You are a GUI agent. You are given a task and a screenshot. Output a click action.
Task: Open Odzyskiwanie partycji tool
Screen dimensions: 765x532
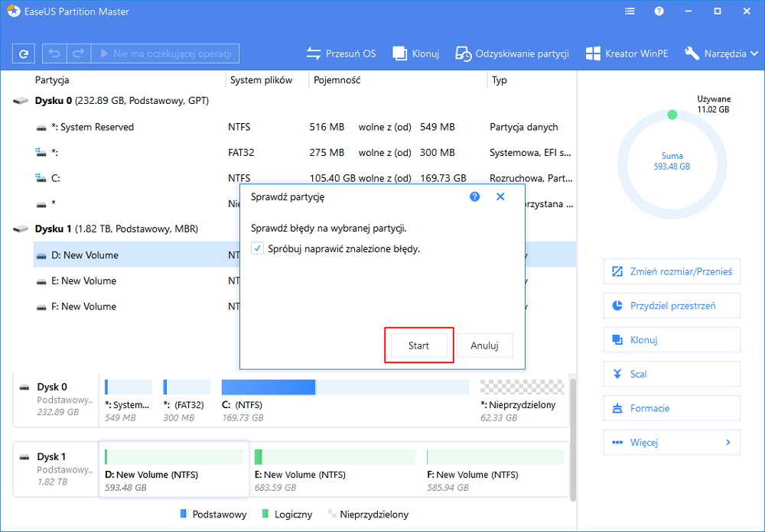point(512,54)
